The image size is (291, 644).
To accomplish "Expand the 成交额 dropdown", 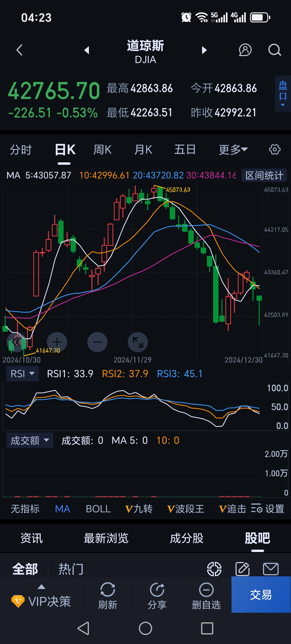I will point(30,440).
